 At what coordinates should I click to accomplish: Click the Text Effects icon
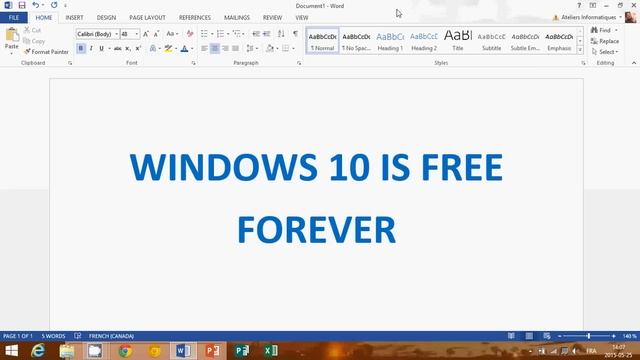point(153,49)
